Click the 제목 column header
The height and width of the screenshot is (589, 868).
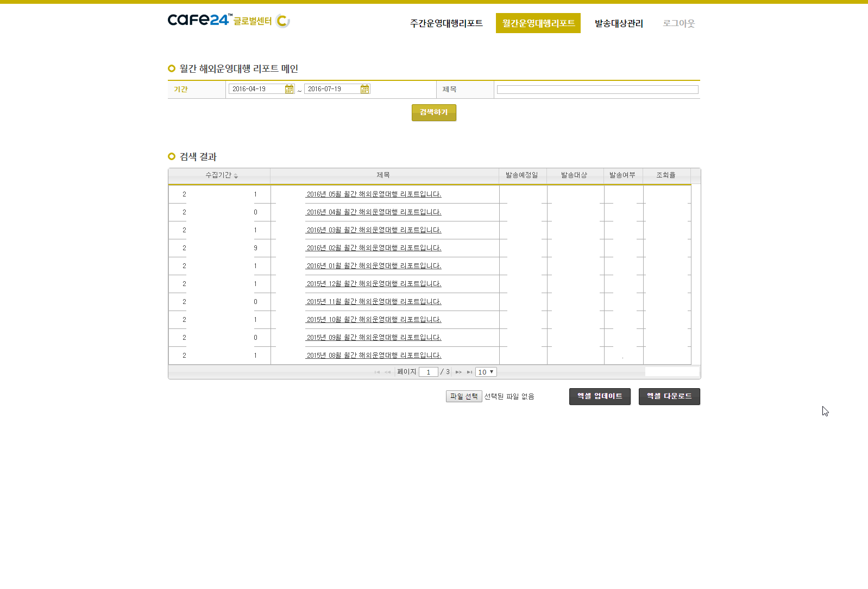pos(383,175)
